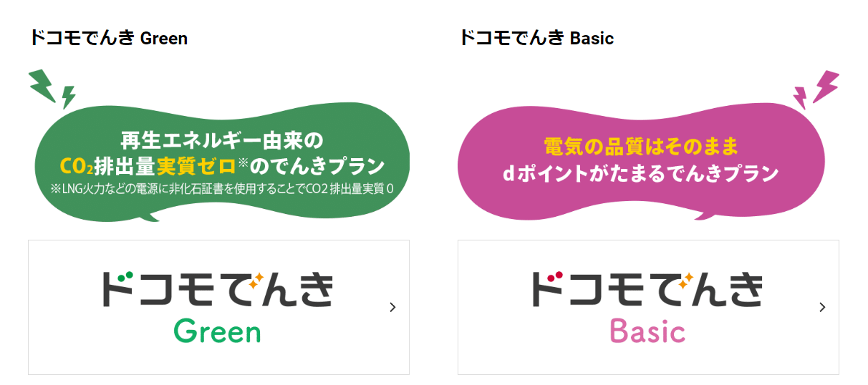Image resolution: width=868 pixels, height=385 pixels.
Task: Click the dポイントがたまるでんきプラン text
Action: point(640,173)
